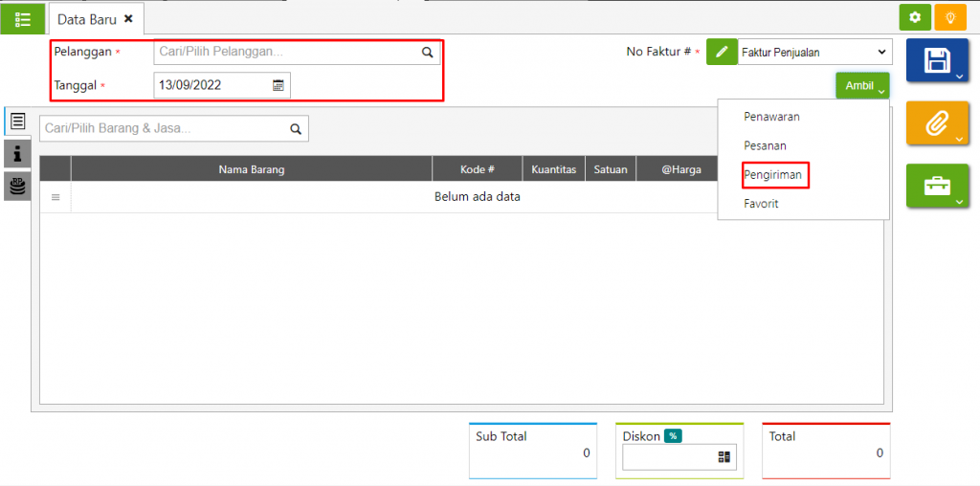Click the calculator icon in Diskon field

pos(724,457)
